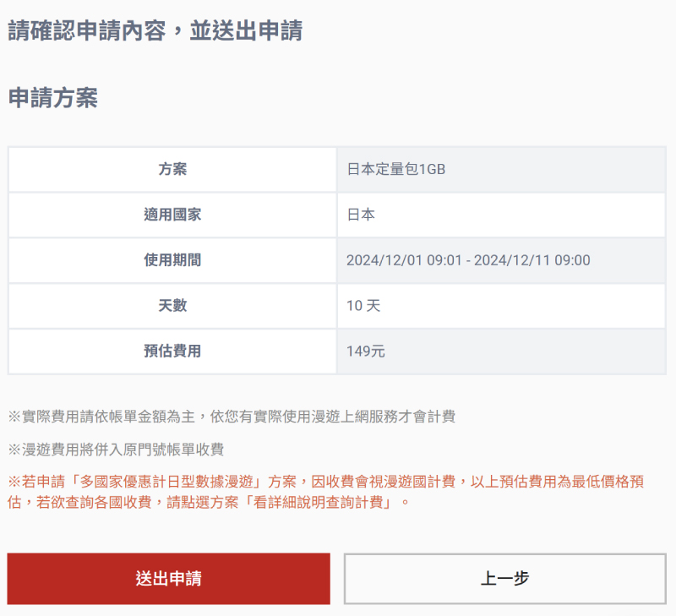
Task: Click the 日本定量包1GB plan value
Action: pyautogui.click(x=396, y=169)
